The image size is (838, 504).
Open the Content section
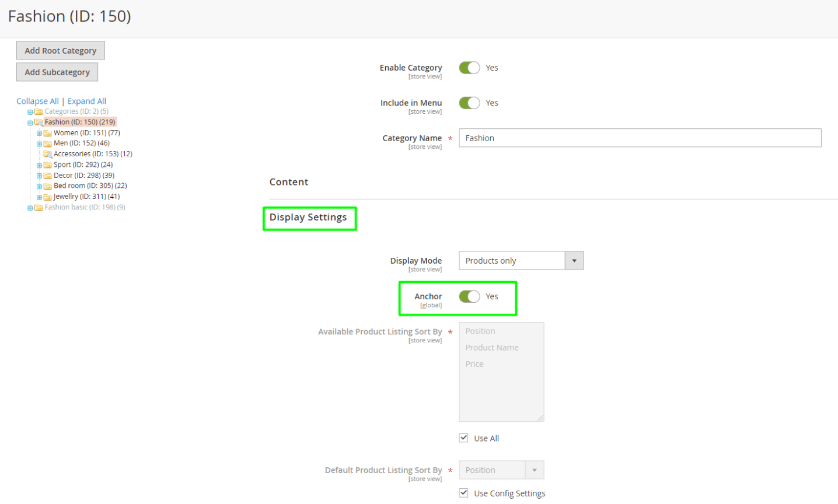(x=289, y=182)
